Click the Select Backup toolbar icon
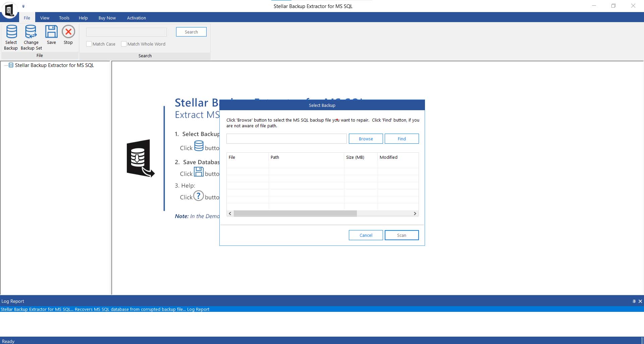This screenshot has width=644, height=344. click(11, 32)
